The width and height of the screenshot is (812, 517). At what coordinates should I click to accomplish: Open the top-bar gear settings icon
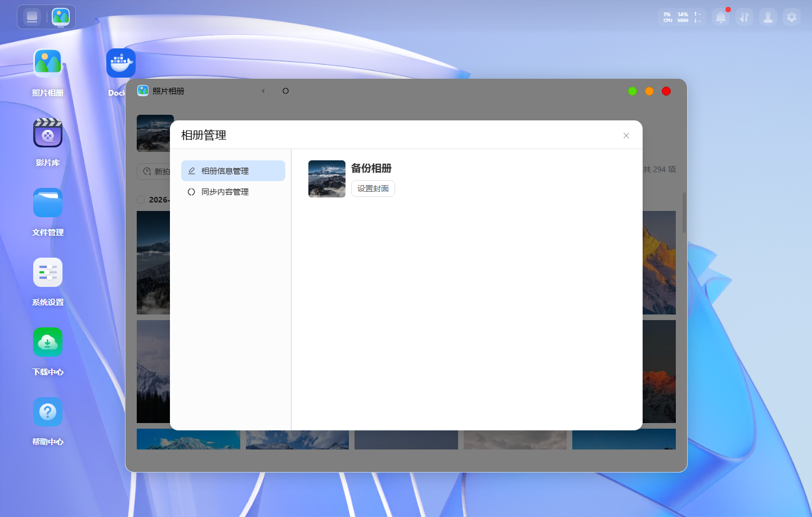pos(792,17)
